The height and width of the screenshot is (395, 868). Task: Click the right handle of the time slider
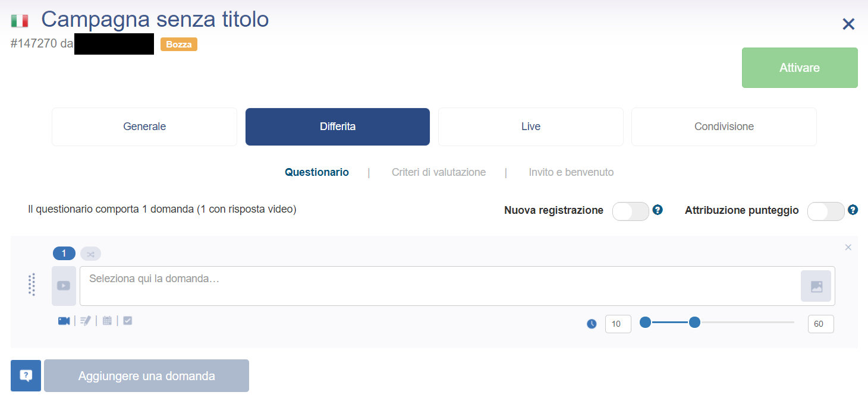pos(694,323)
